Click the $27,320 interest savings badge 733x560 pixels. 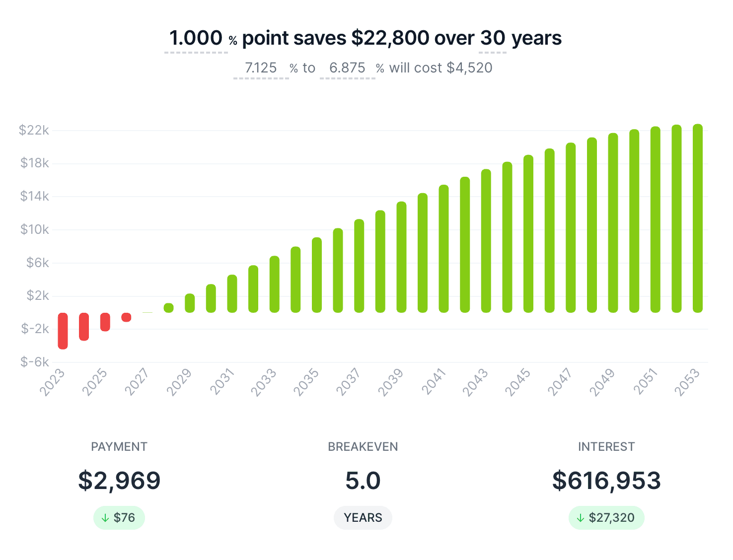[606, 518]
